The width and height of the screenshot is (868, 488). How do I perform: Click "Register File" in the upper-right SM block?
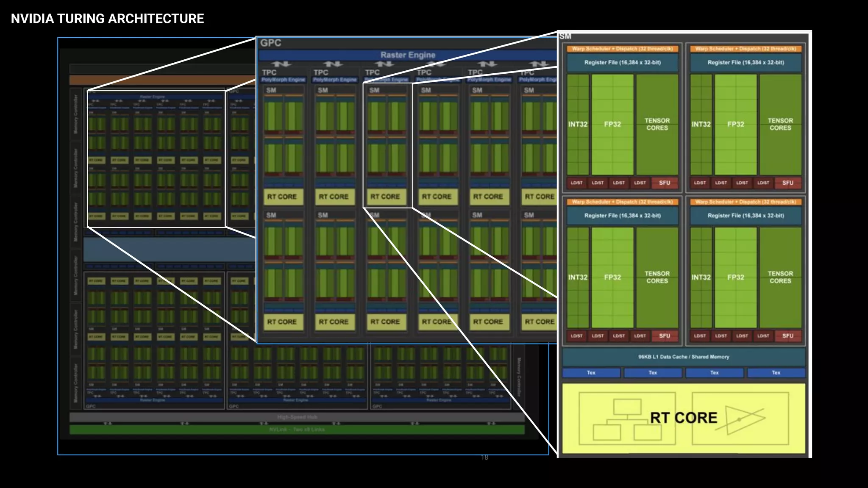click(746, 62)
